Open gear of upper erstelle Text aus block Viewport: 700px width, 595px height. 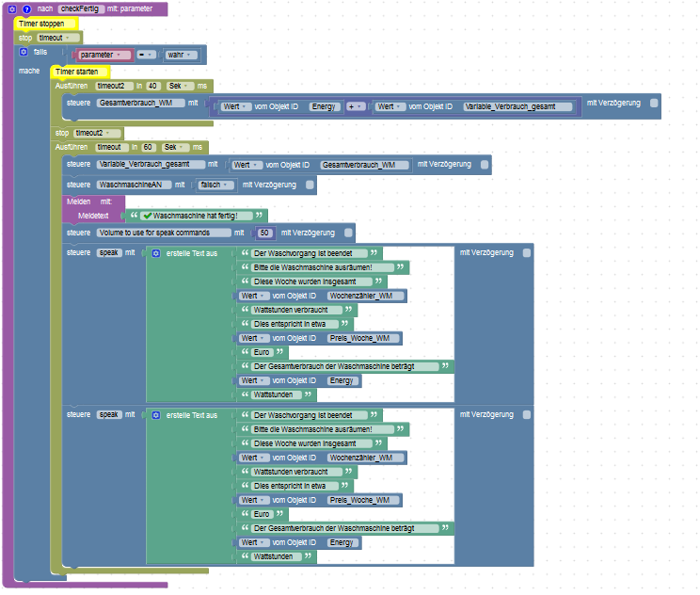click(x=156, y=253)
